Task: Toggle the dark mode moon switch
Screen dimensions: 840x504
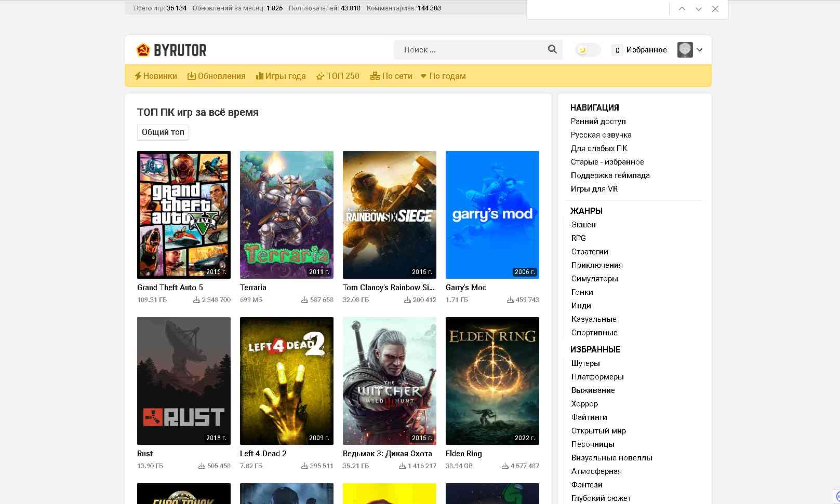Action: (x=588, y=50)
